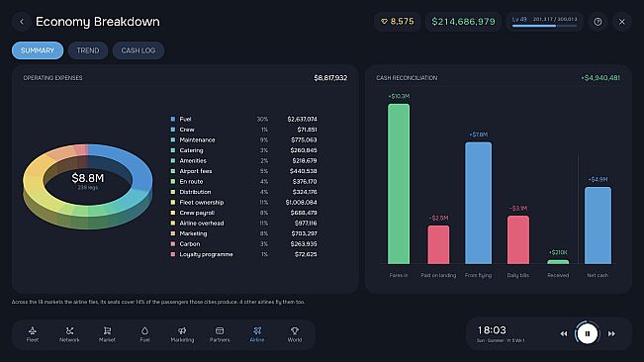Open the Airline section in bottom nav
This screenshot has width=644, height=362.
pyautogui.click(x=257, y=334)
